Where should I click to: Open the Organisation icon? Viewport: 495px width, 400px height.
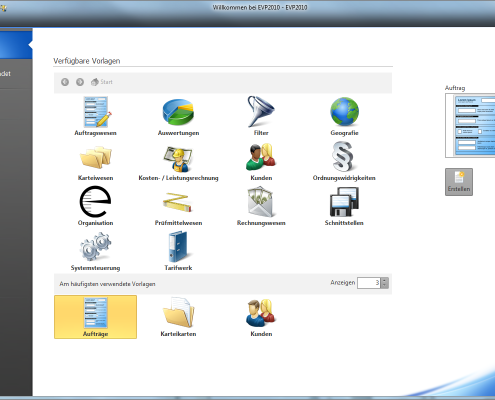pyautogui.click(x=95, y=206)
